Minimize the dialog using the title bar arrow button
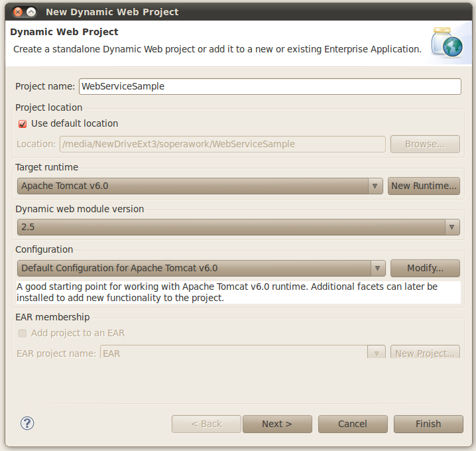 point(31,12)
